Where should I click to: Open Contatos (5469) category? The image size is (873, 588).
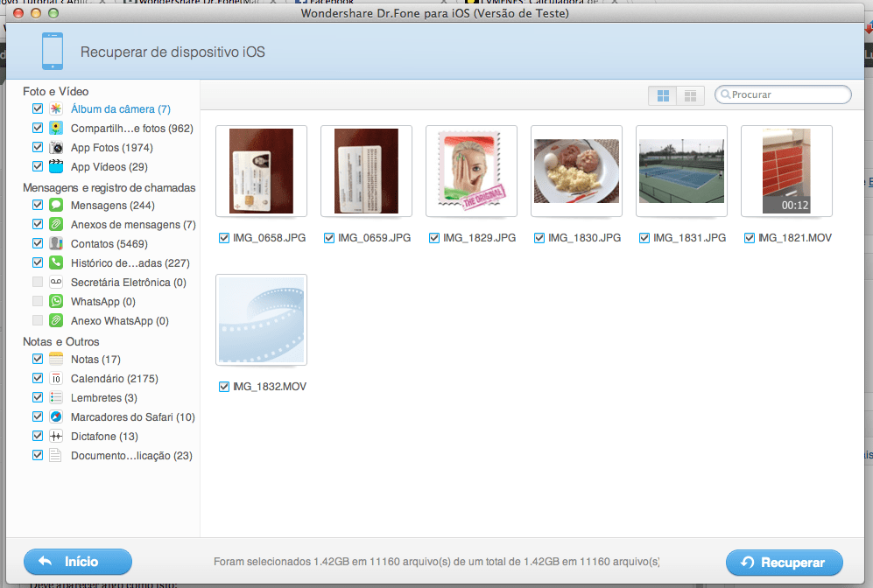pos(109,243)
